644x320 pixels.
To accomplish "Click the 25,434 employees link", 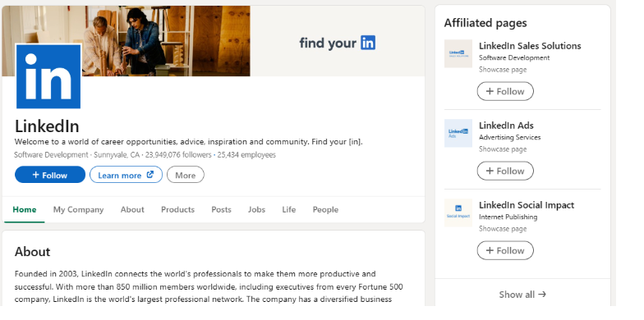I will coord(246,154).
